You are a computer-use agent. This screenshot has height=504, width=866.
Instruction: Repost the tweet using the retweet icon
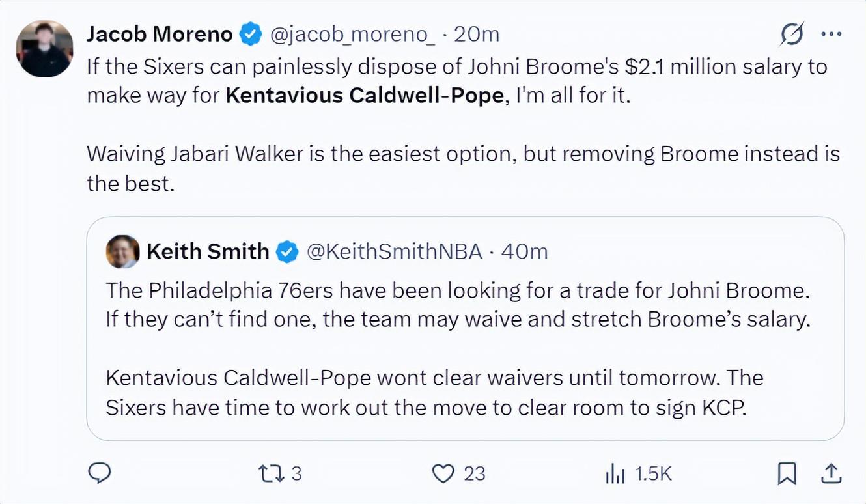[x=269, y=473]
